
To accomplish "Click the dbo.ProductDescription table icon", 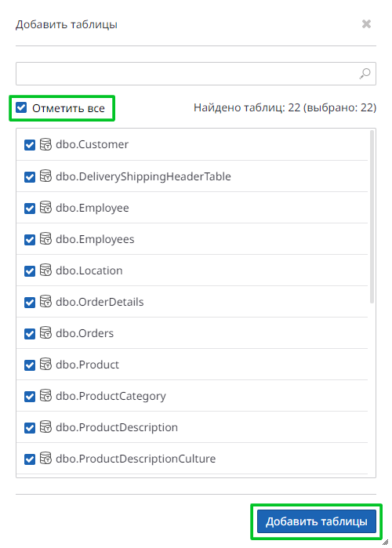I will 45,426.
